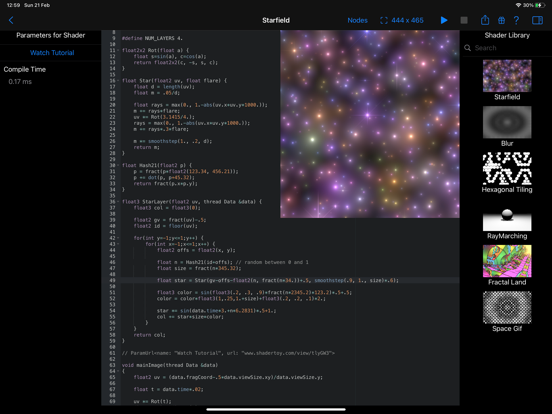552x414 pixels.
Task: Go back with the top-left chevron
Action: 11,20
